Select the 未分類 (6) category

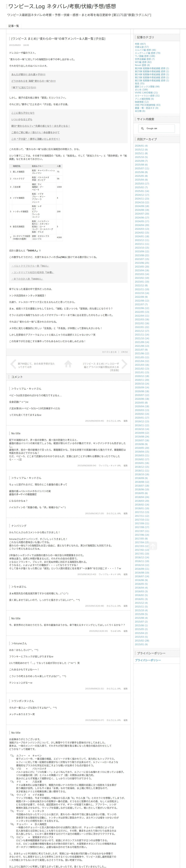[140, 111]
